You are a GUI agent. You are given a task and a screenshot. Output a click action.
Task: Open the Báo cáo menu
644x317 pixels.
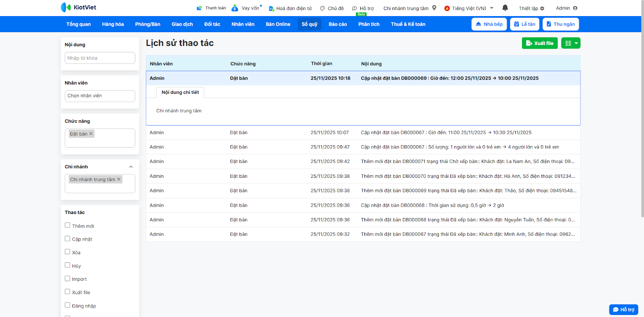[x=337, y=24]
